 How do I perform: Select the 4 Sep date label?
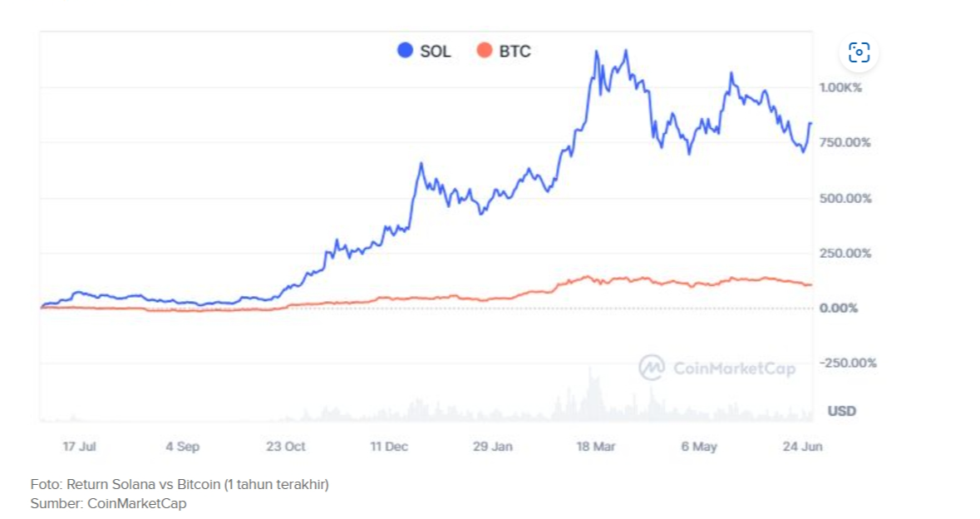(x=183, y=447)
